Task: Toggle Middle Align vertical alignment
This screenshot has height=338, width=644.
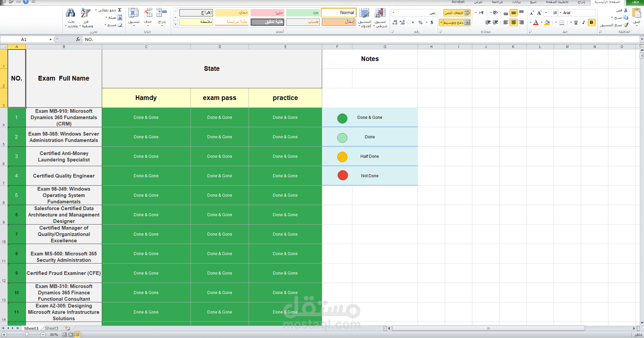Action: point(514,13)
